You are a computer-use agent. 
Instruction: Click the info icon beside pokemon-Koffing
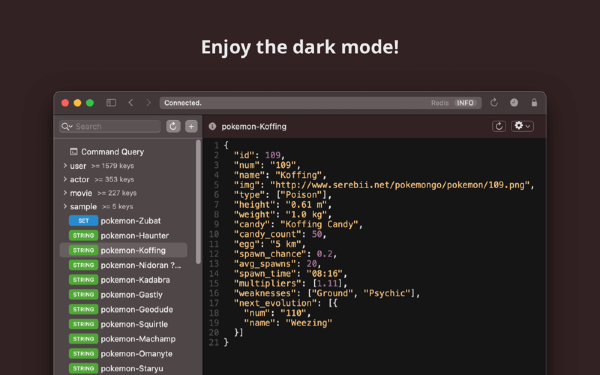212,126
